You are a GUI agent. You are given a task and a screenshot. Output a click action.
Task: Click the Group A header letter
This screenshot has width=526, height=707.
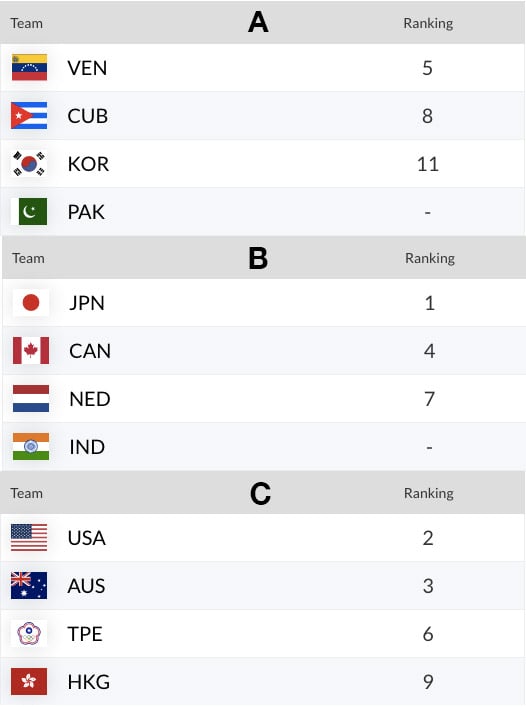click(x=258, y=22)
